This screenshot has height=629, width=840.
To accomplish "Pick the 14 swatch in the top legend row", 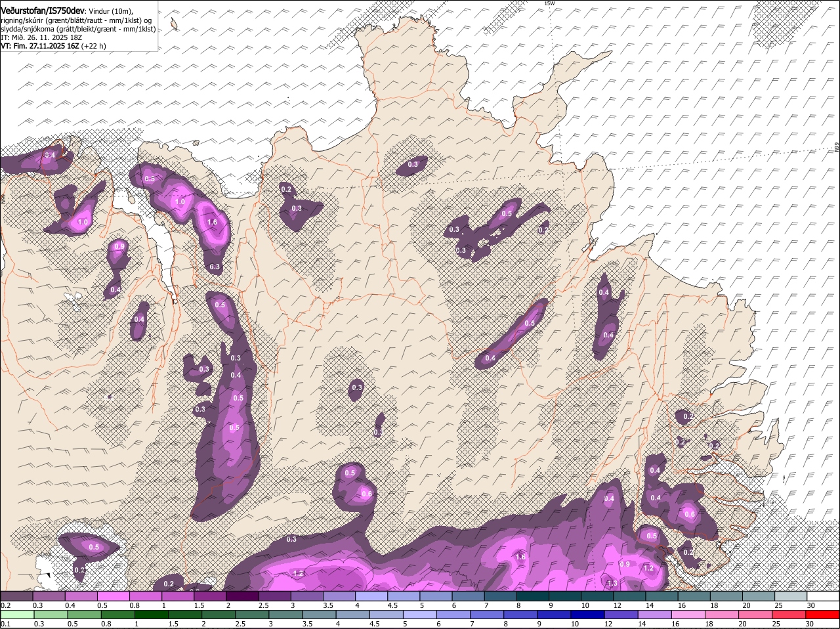I will pos(661,596).
